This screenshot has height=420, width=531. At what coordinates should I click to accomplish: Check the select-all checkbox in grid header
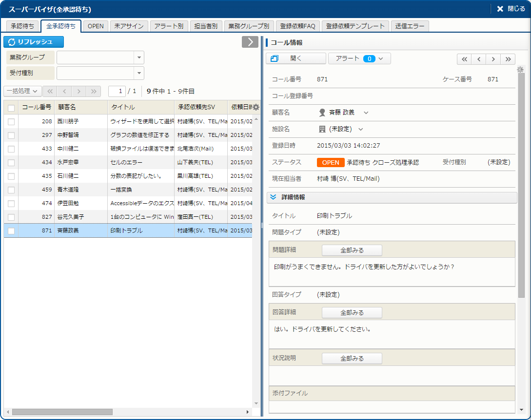click(x=11, y=108)
